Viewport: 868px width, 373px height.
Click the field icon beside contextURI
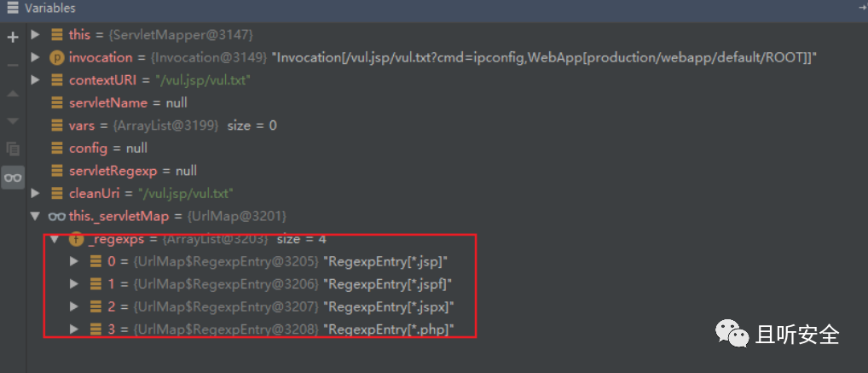[56, 80]
